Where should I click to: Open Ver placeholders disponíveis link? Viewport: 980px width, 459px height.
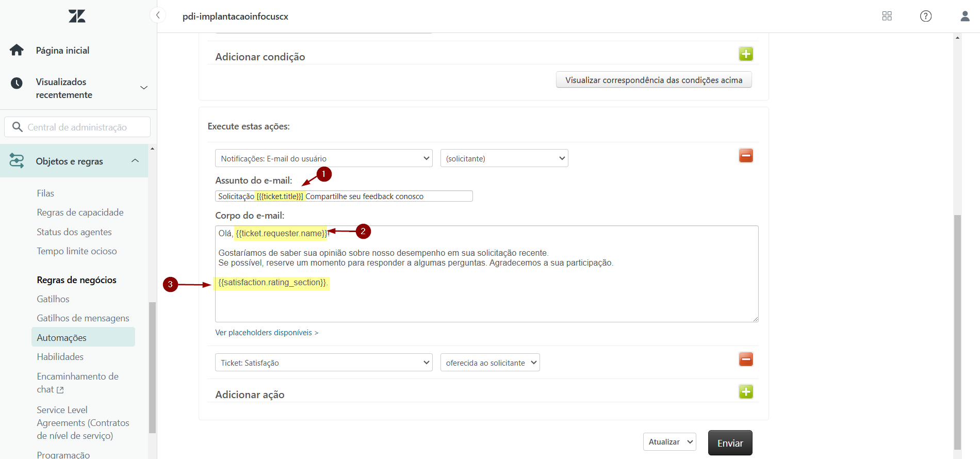(267, 333)
